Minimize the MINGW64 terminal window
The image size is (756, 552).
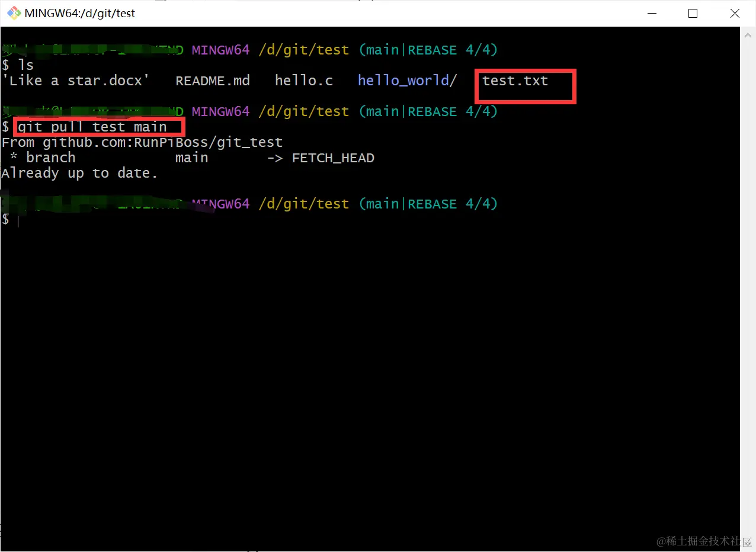(651, 13)
